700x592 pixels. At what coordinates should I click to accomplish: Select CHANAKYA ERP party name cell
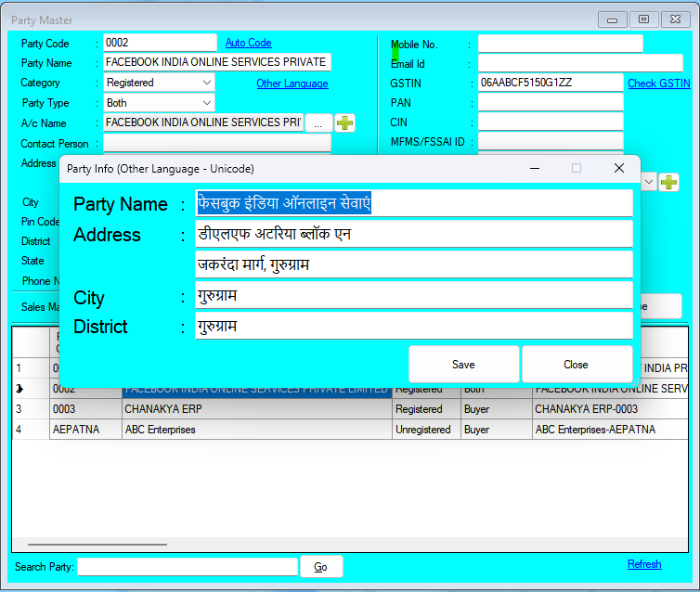point(256,409)
